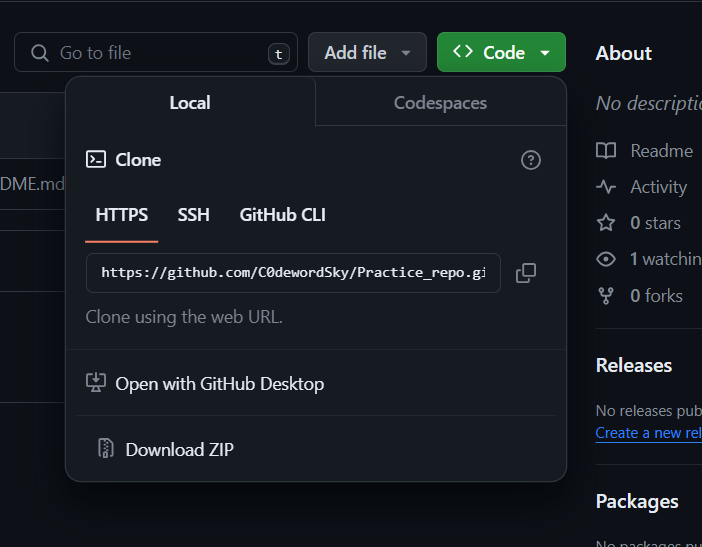Click the desktop download icon for GitHub Desktop

(96, 383)
